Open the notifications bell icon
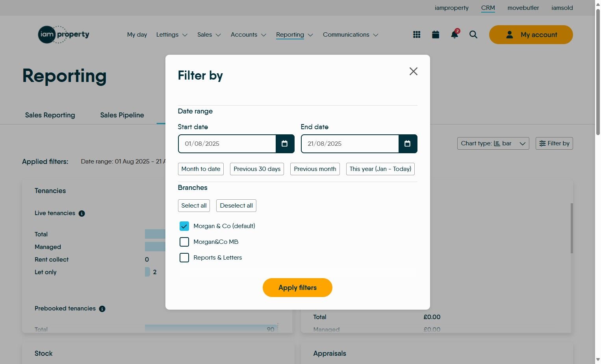 [454, 35]
